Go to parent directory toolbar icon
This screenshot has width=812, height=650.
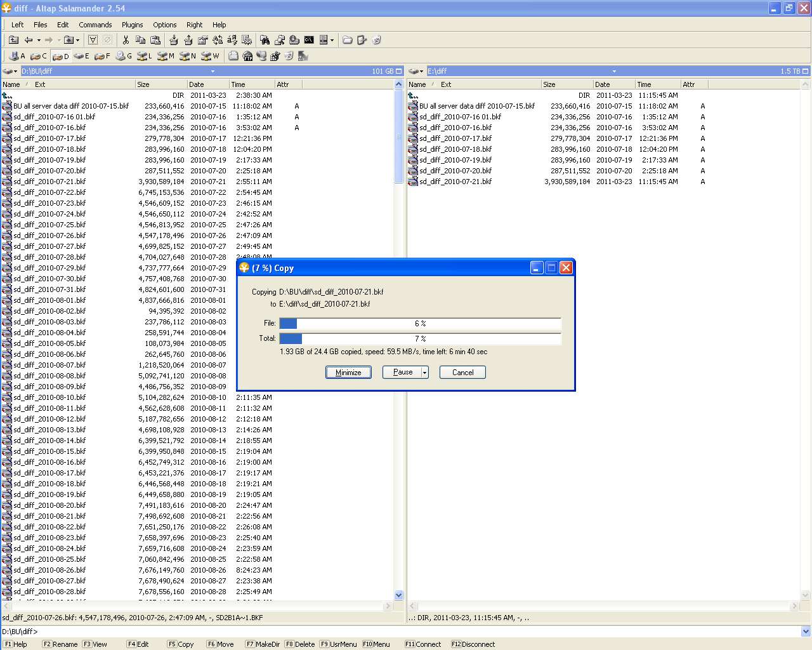(x=13, y=40)
